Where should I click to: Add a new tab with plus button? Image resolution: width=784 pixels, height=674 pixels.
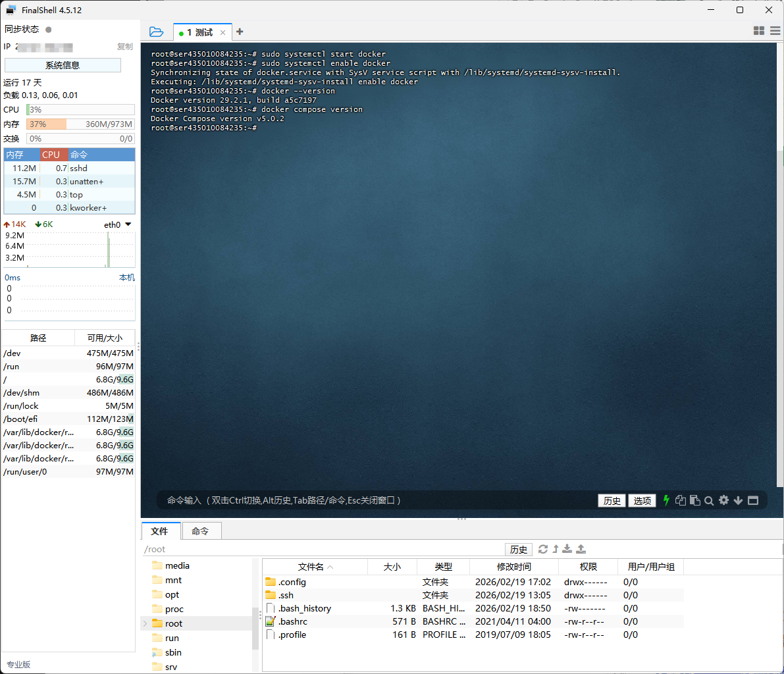[x=240, y=32]
